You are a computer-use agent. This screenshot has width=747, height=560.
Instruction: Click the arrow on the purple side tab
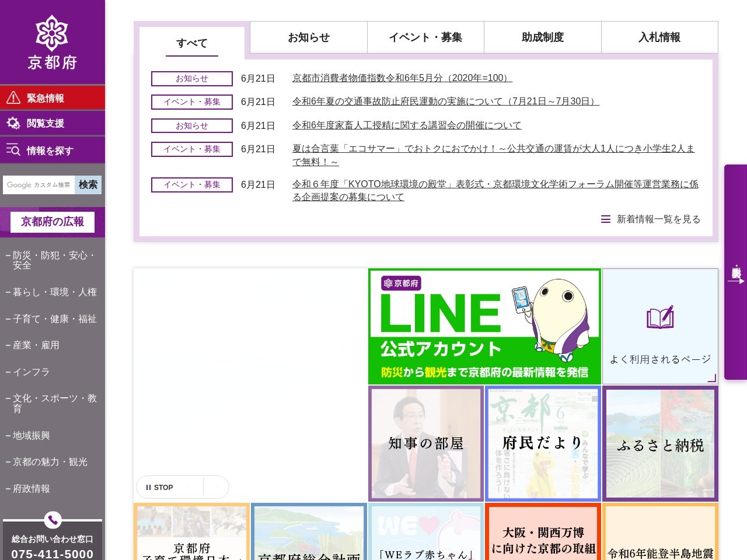736,281
